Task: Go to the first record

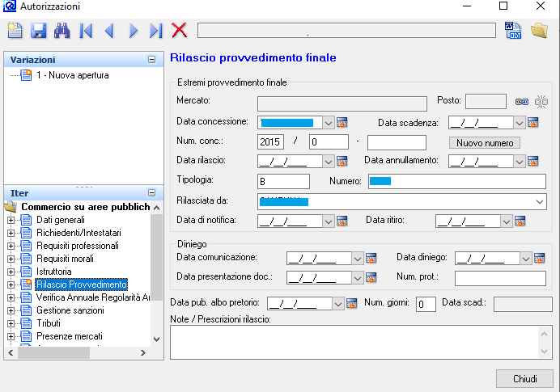Action: [x=86, y=31]
